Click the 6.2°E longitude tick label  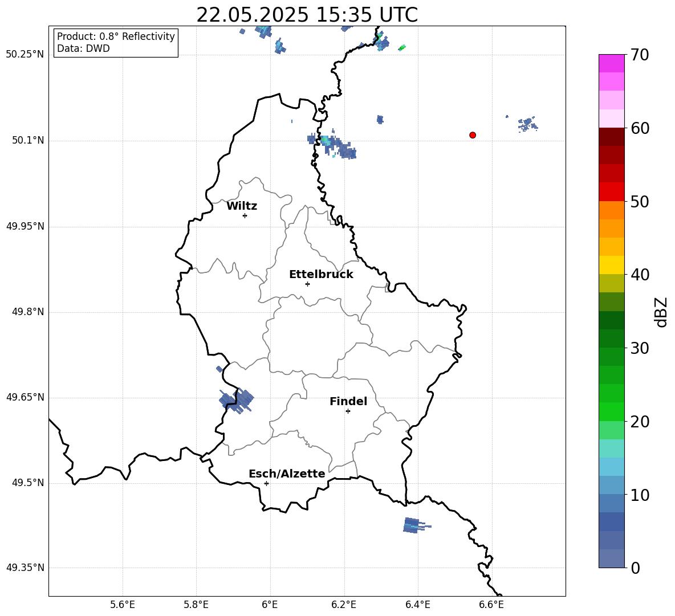pyautogui.click(x=344, y=605)
